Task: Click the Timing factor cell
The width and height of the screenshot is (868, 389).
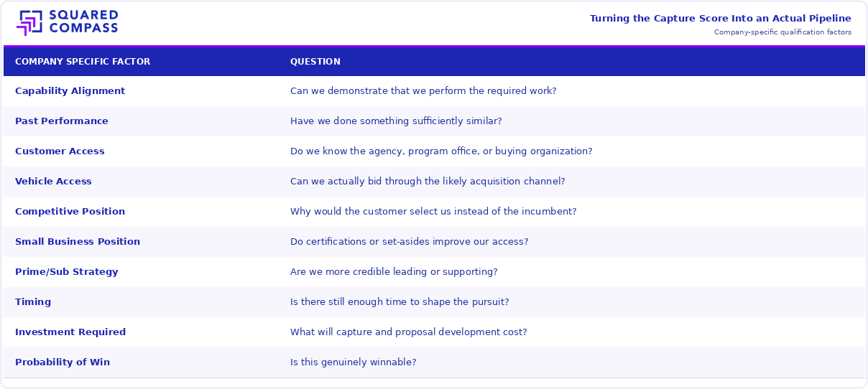Action: (x=33, y=302)
